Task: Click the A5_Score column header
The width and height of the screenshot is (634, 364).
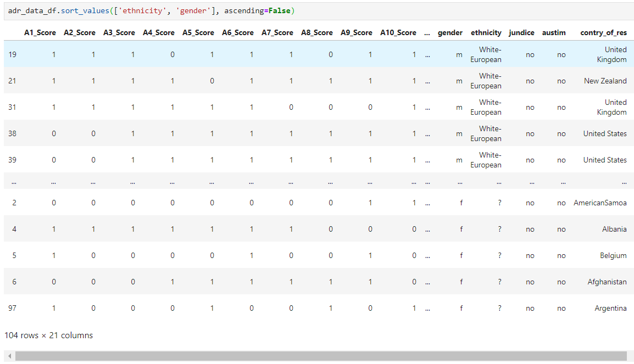Action: (198, 33)
